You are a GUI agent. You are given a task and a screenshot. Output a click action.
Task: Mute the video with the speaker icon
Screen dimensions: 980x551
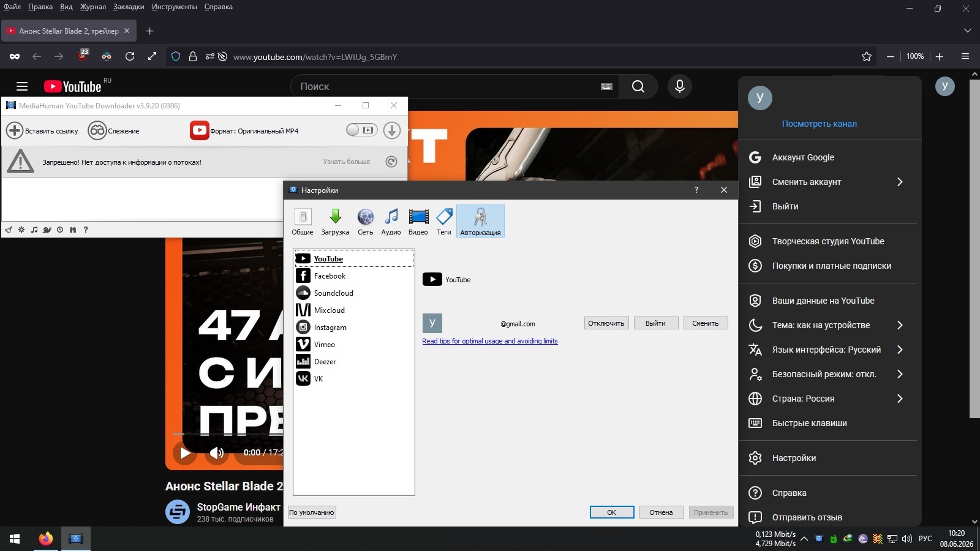(217, 453)
